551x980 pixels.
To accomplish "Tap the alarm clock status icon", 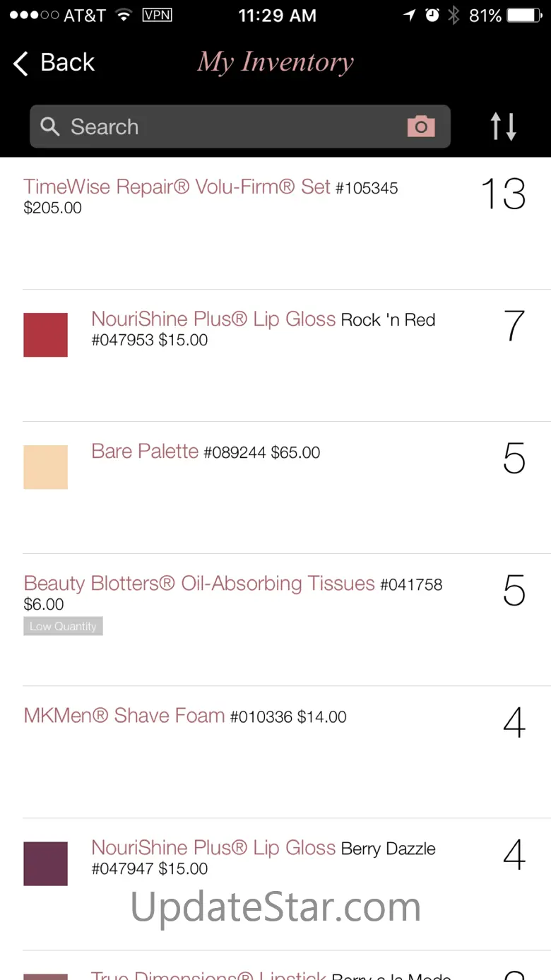I will (x=432, y=16).
